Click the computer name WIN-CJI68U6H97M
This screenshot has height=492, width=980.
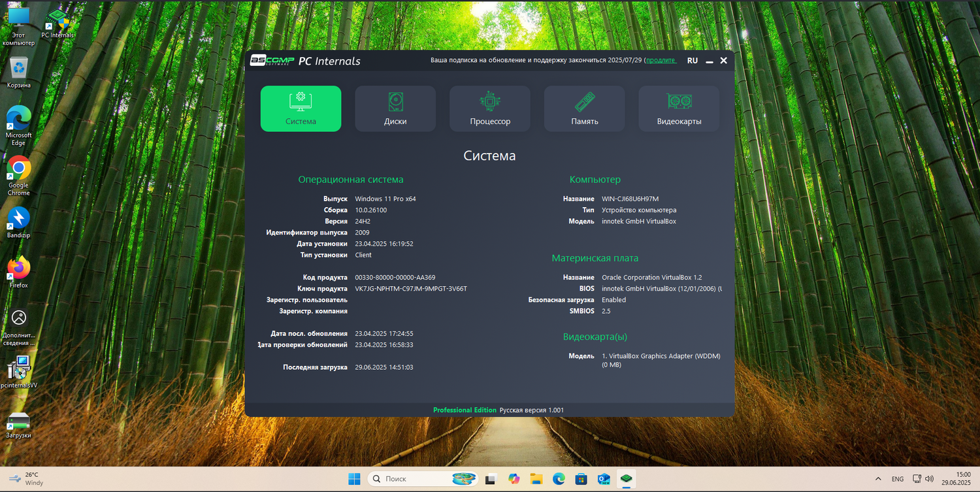click(x=630, y=199)
